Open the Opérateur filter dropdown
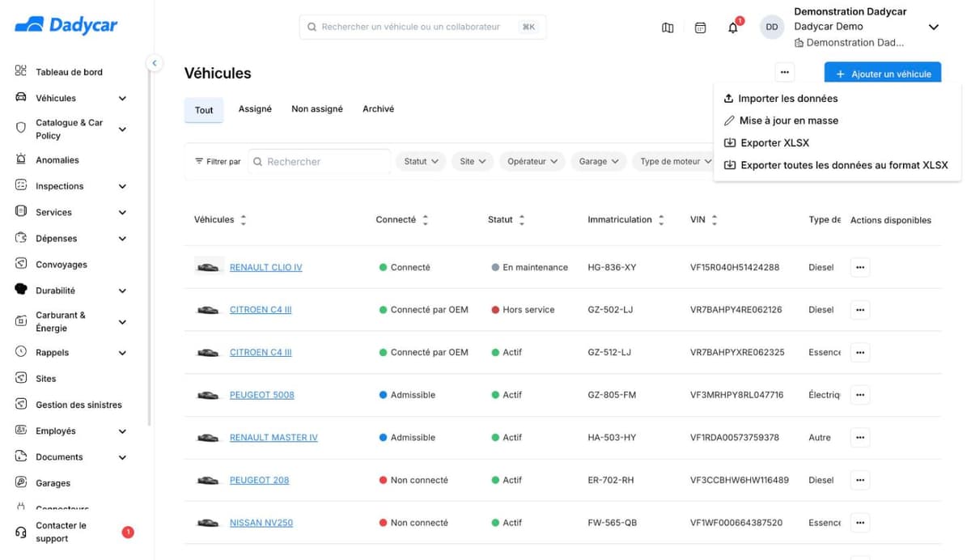This screenshot has width=971, height=560. click(x=532, y=161)
